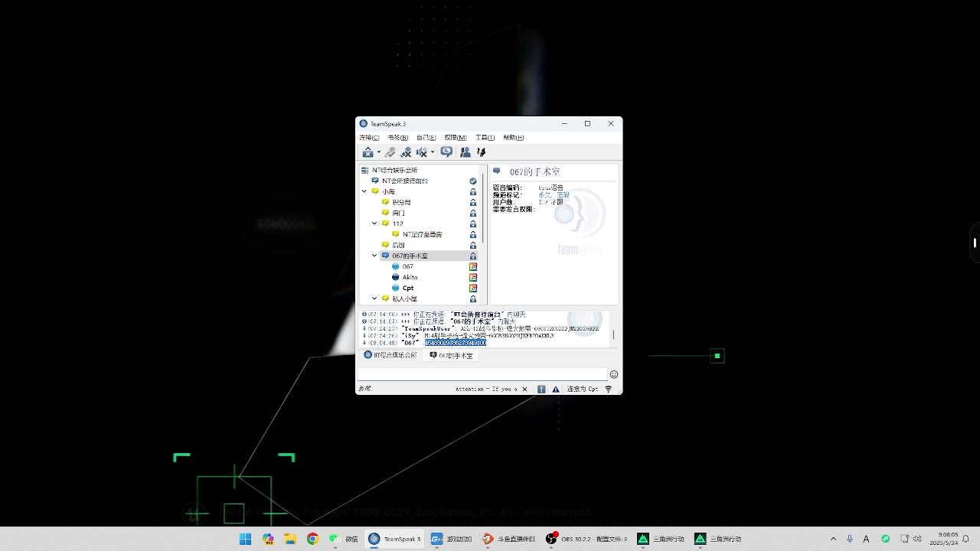Screen dimensions: 980x551
Task: Click the connection quality signal icon
Action: tap(609, 389)
